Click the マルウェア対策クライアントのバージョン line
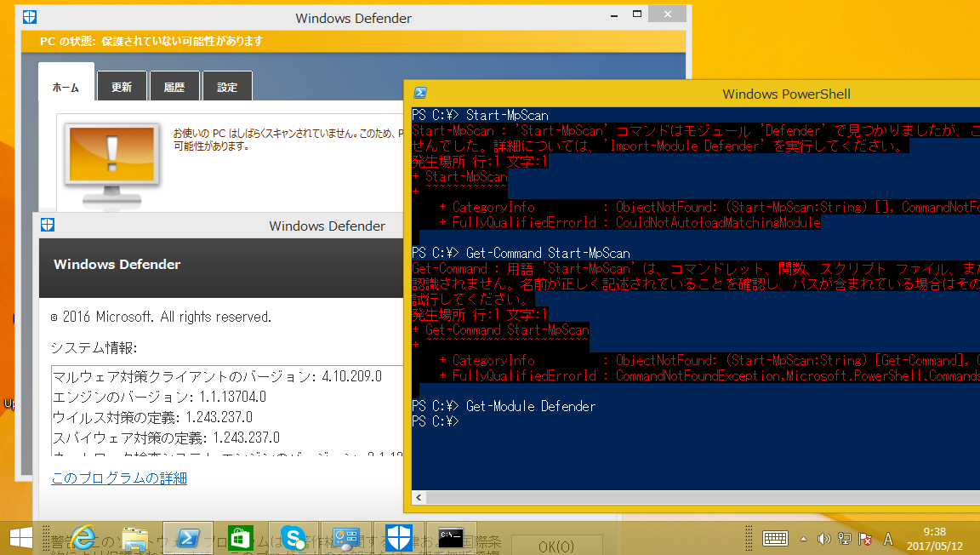The height and width of the screenshot is (555, 980). click(x=217, y=376)
